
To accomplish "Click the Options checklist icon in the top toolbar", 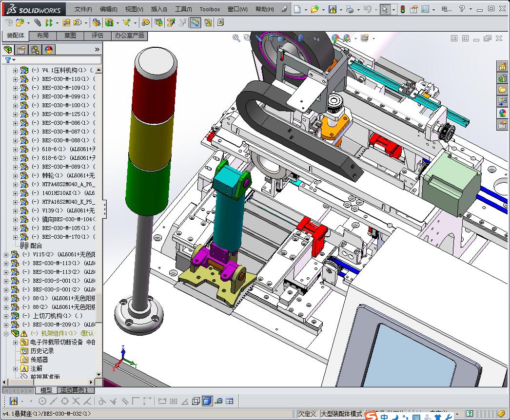I will 425,9.
